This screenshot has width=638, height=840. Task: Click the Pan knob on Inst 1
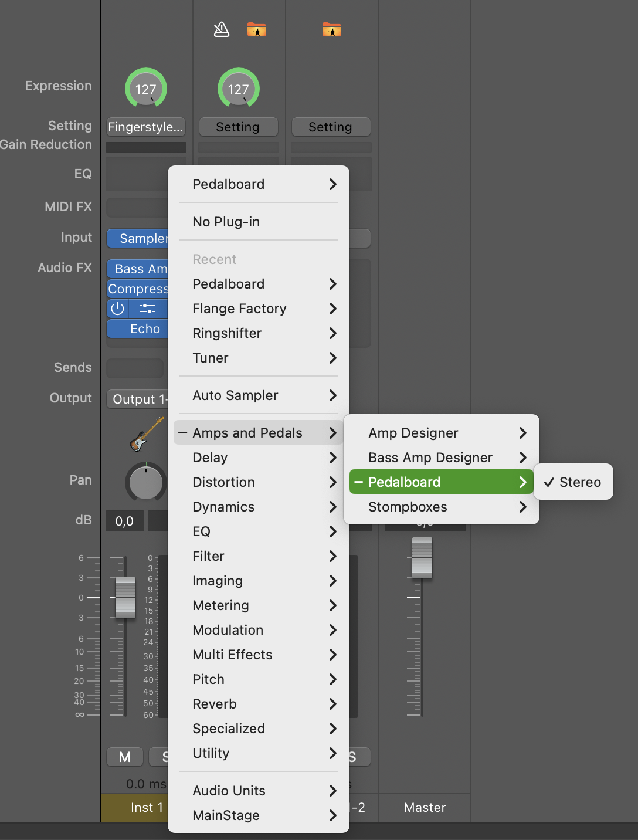click(145, 482)
